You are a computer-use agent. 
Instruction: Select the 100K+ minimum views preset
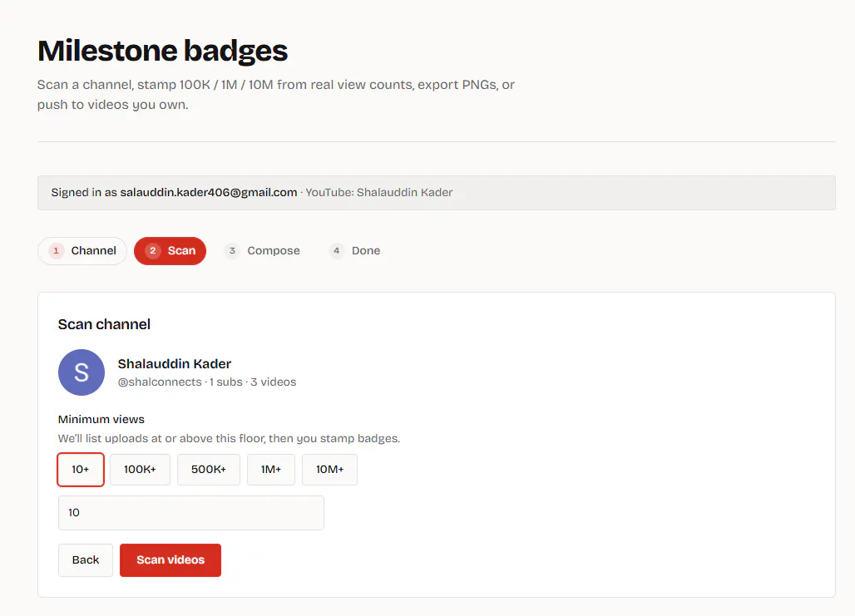(140, 470)
